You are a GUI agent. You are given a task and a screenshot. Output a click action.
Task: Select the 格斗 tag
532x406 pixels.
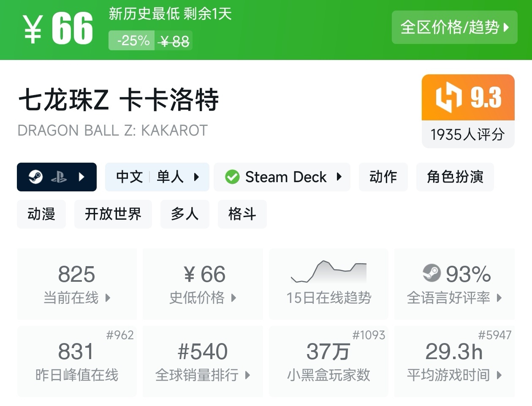tap(242, 214)
